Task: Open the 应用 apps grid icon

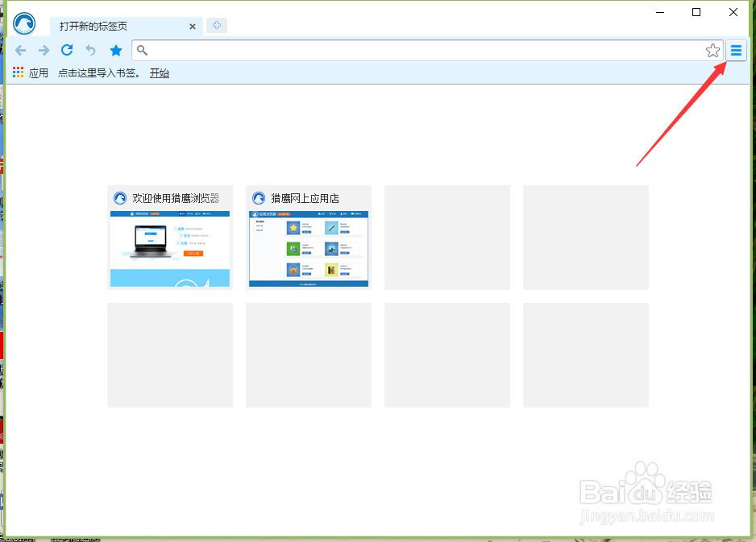Action: click(17, 72)
